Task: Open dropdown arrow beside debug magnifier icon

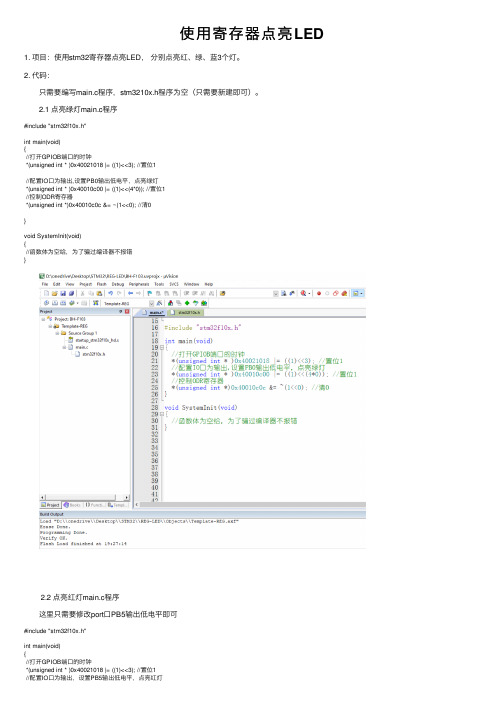Action: 309,294
